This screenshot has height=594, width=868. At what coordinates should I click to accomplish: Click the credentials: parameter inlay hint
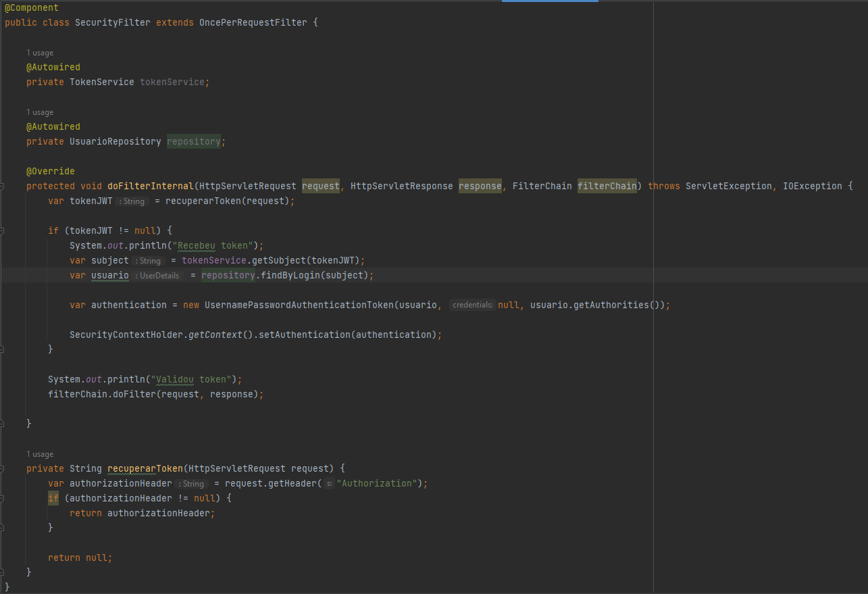click(473, 305)
